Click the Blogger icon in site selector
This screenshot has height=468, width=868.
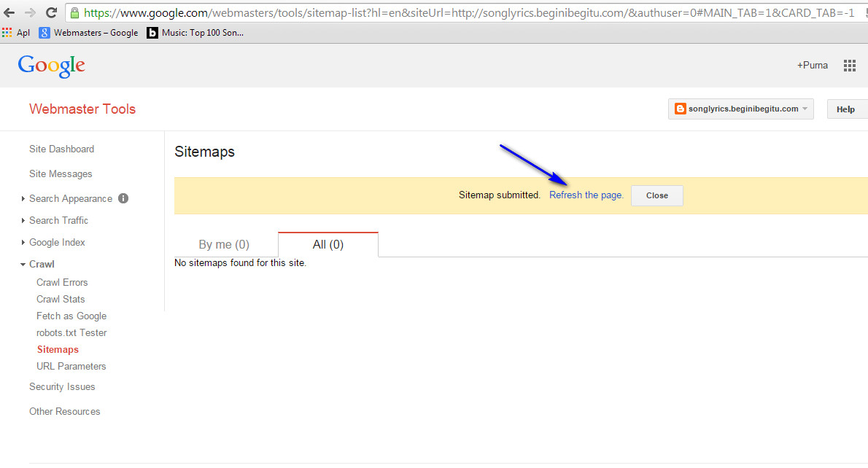coord(680,109)
